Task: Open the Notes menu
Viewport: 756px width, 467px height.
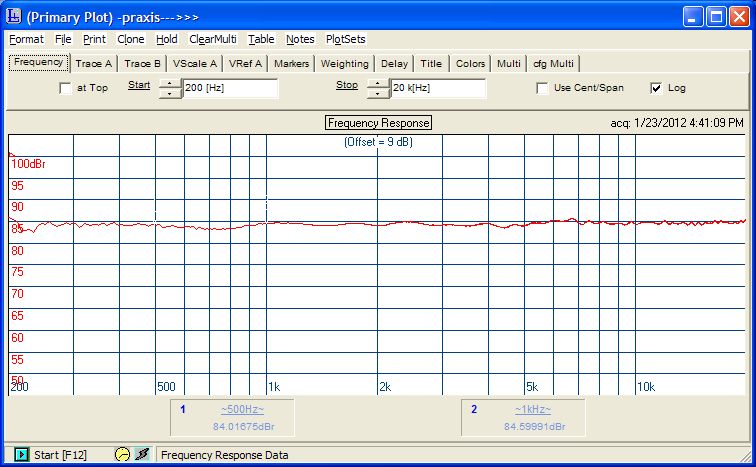Action: click(x=300, y=39)
